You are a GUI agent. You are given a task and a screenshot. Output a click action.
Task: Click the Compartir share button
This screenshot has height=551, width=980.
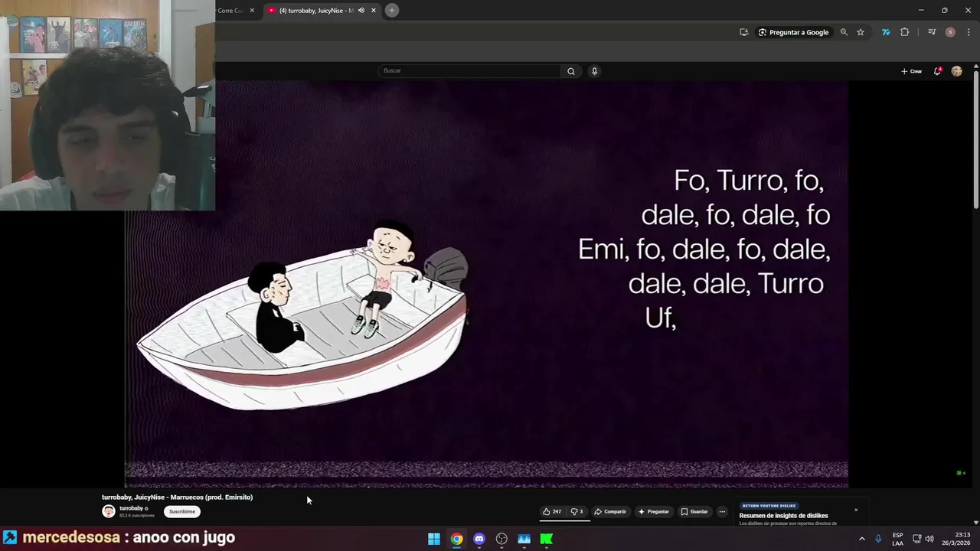coord(610,511)
